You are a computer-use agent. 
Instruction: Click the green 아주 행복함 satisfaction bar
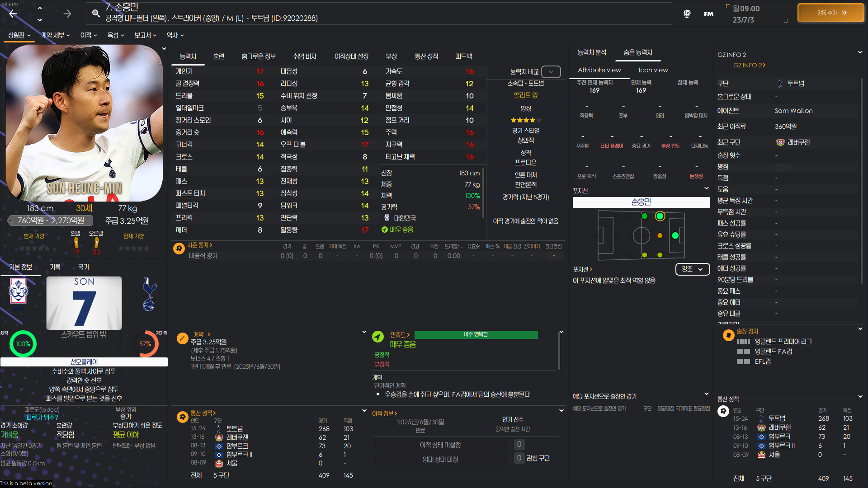click(476, 334)
